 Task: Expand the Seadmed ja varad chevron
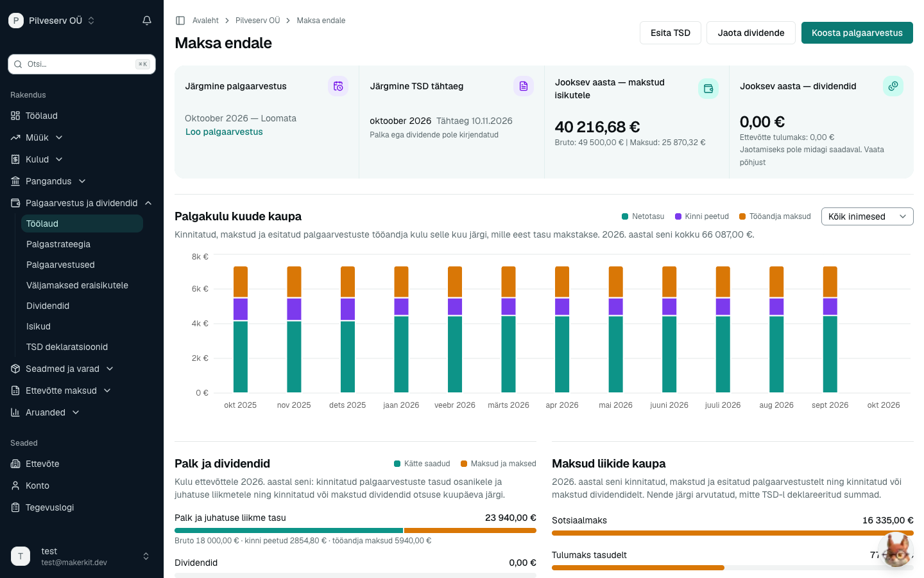(x=110, y=369)
